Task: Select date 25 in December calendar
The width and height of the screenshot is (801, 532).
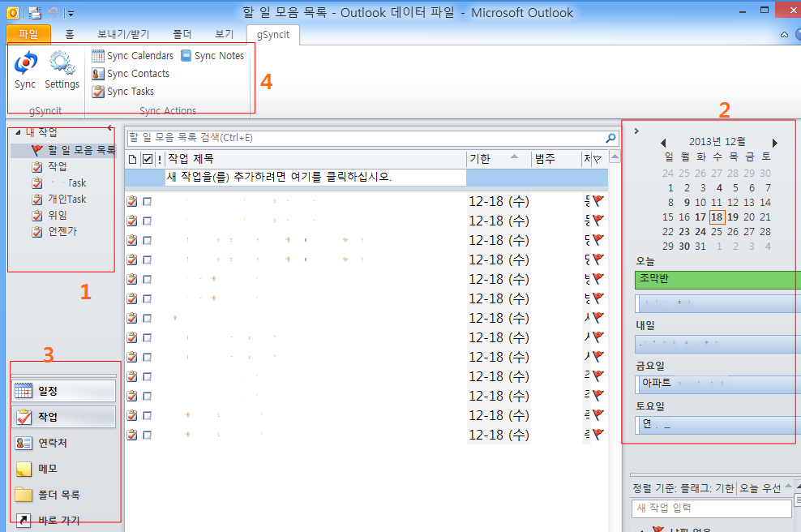Action: coord(717,231)
